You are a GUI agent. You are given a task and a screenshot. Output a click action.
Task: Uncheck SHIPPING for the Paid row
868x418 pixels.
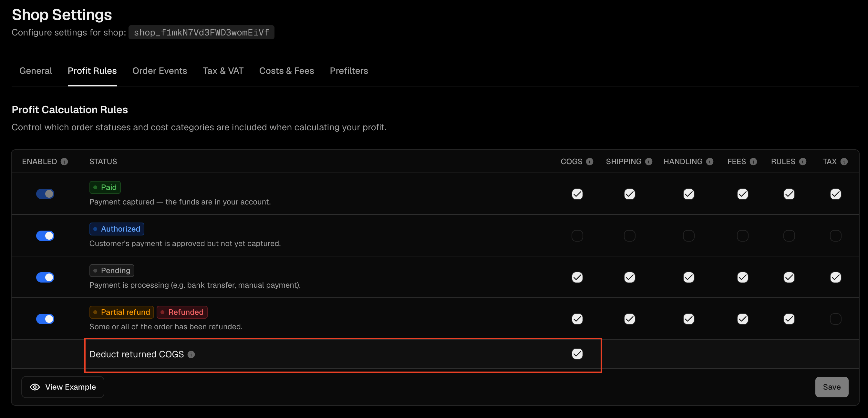pyautogui.click(x=629, y=194)
